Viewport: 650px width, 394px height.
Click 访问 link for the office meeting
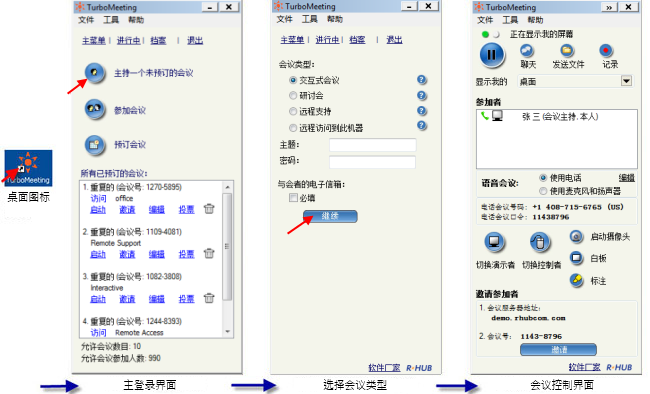[x=98, y=198]
